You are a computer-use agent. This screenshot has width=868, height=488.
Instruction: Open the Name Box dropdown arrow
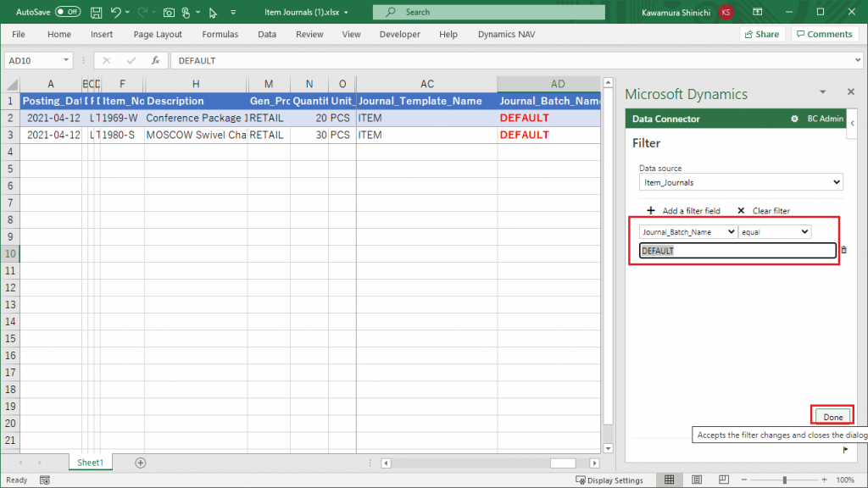[x=66, y=60]
